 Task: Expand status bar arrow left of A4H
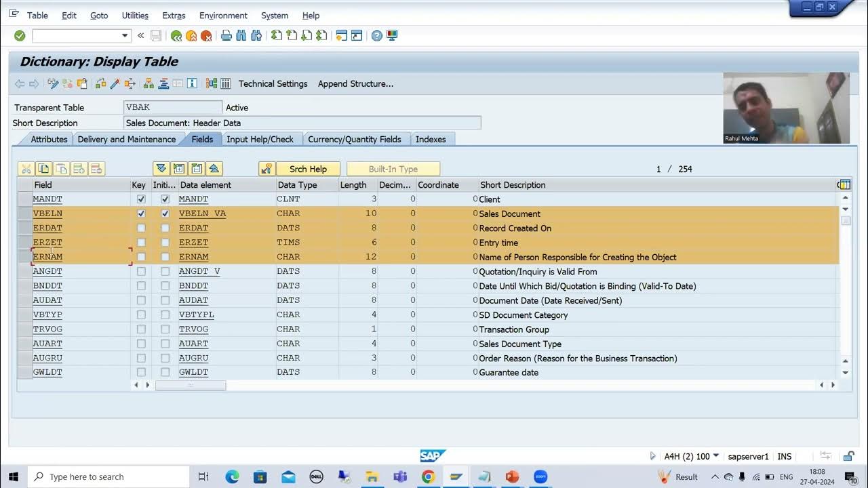coord(652,456)
